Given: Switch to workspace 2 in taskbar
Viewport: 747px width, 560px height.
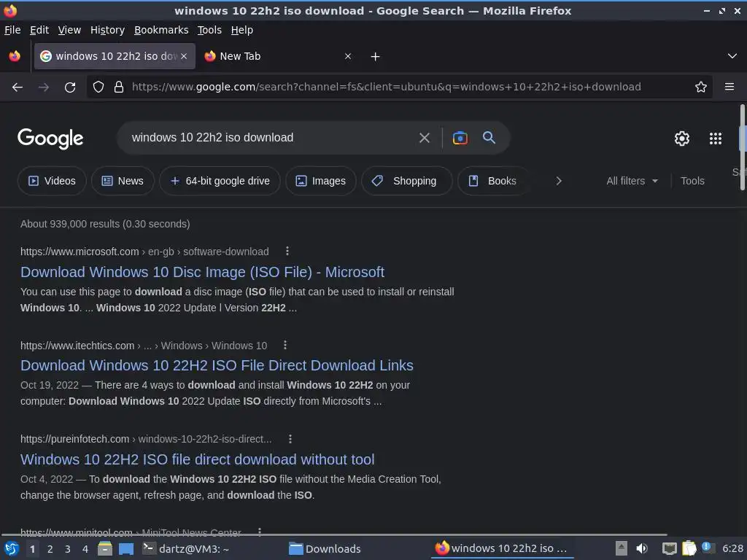Looking at the screenshot, I should (x=50, y=549).
